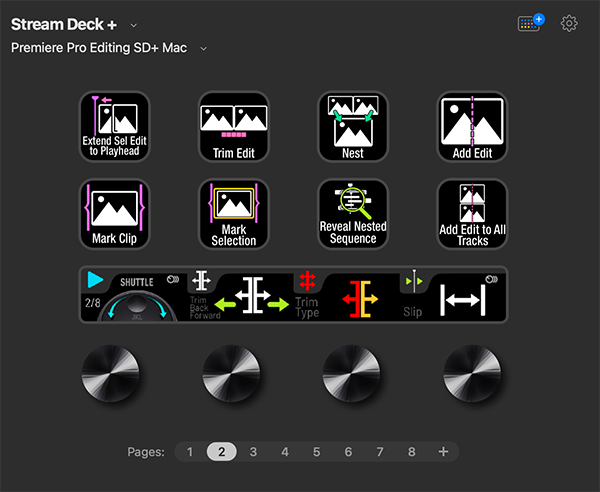The image size is (600, 492).
Task: Jump to page 6
Action: 348,452
